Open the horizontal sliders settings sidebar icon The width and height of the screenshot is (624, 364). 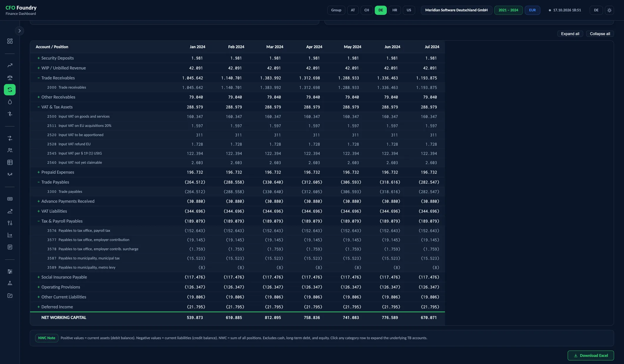pyautogui.click(x=10, y=271)
